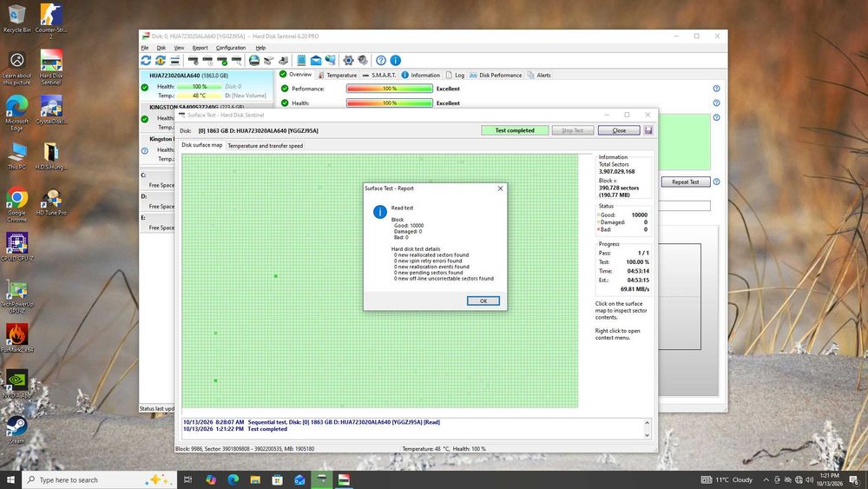
Task: Click the speaker sound toolbar icon
Action: coord(363,60)
